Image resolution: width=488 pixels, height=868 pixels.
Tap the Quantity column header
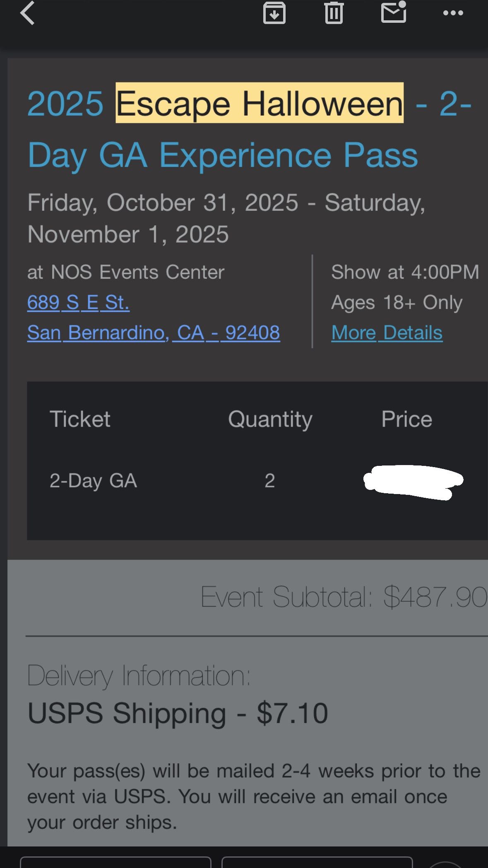(270, 419)
